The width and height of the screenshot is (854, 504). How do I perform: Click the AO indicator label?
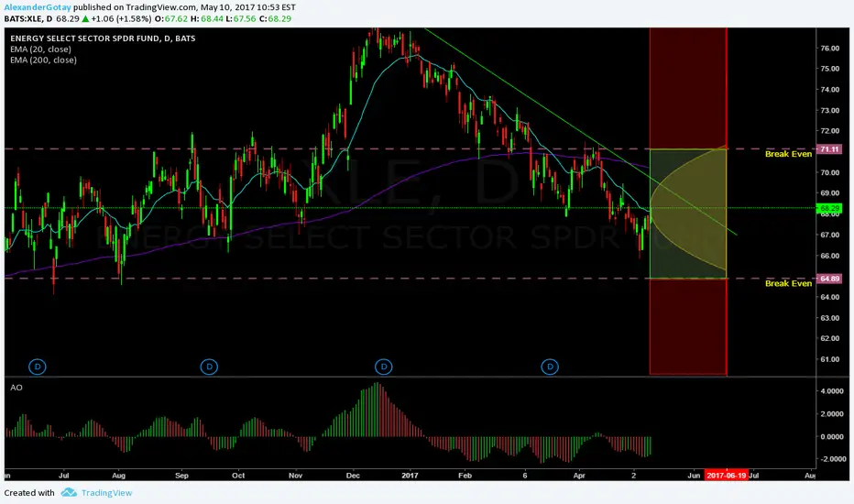coord(16,388)
